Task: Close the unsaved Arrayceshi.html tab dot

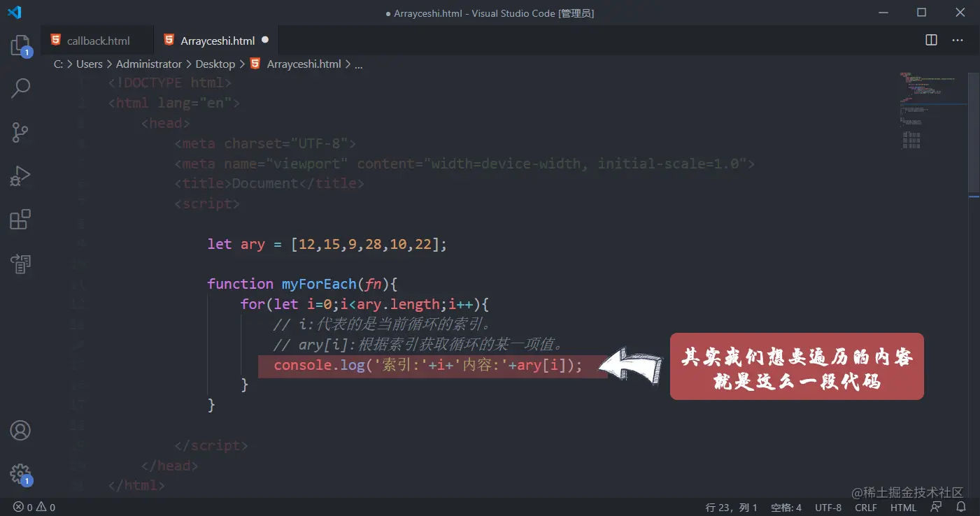Action: [x=265, y=40]
